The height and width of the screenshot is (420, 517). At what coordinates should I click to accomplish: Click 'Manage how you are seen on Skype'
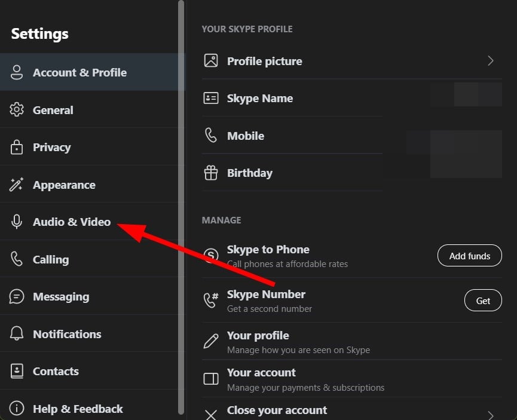[x=298, y=350]
